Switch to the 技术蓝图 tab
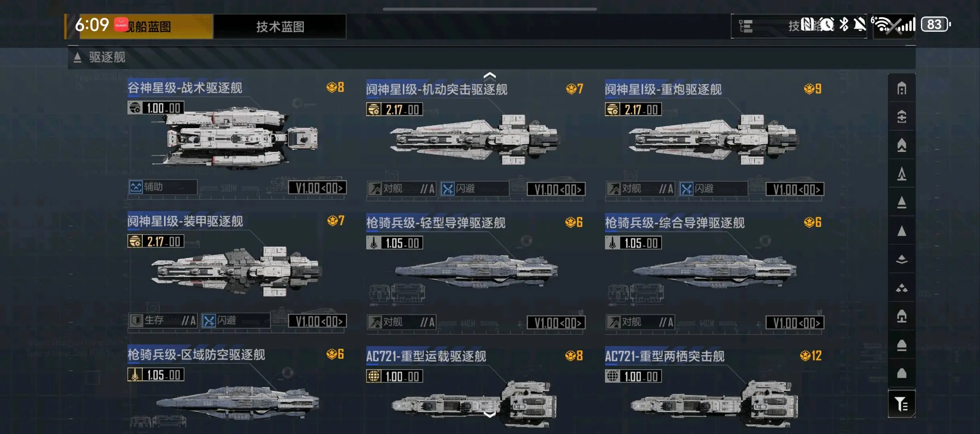The height and width of the screenshot is (434, 980). pos(280,27)
